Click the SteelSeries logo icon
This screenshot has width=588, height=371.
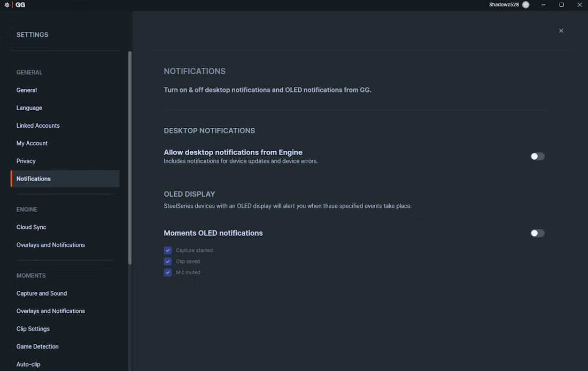[x=7, y=5]
